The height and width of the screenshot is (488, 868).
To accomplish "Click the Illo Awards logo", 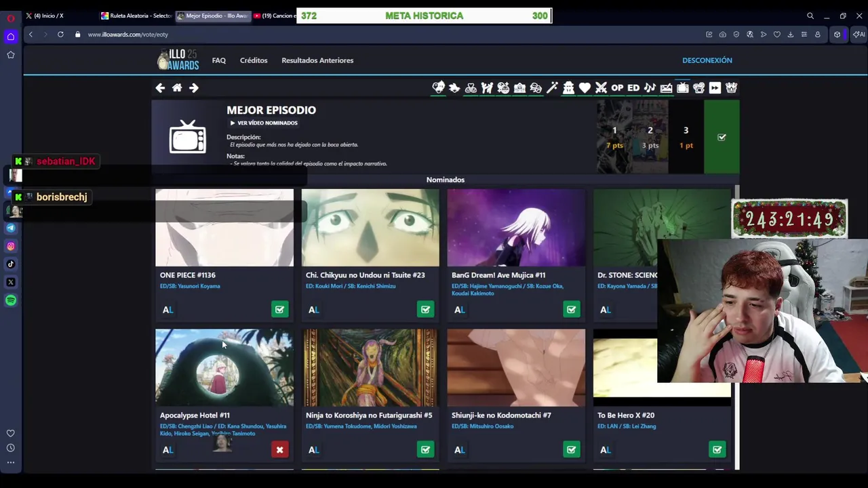I will (x=178, y=60).
